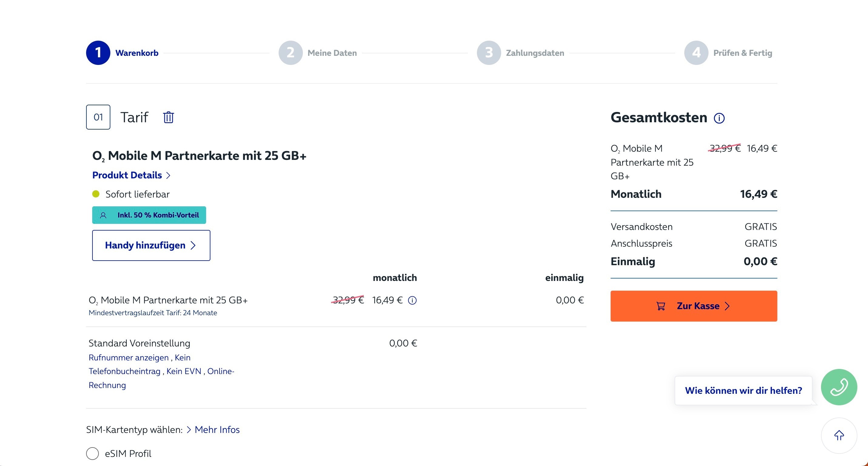
Task: Open Rufnummer anzeigen setting link
Action: coord(128,357)
